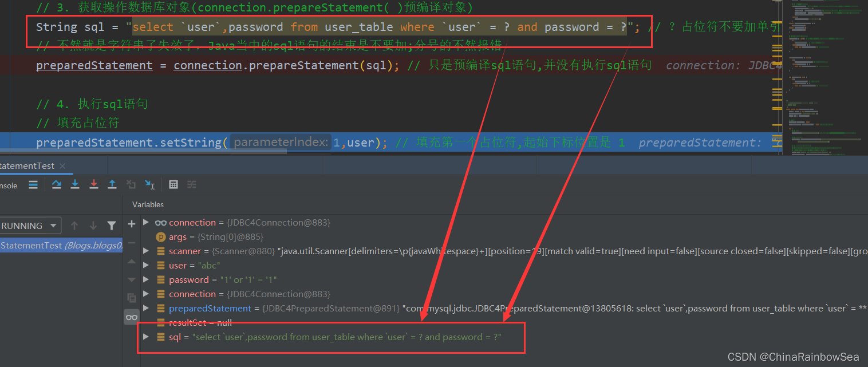
Task: Click the Step Over icon
Action: (x=56, y=184)
